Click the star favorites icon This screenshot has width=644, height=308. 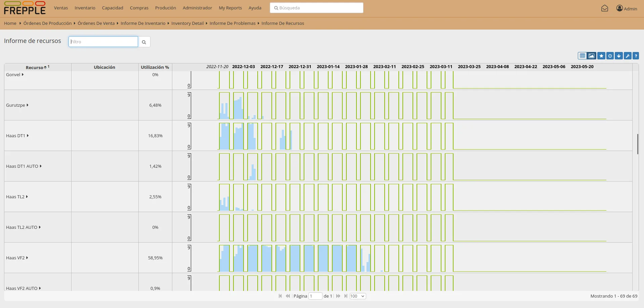click(x=601, y=56)
